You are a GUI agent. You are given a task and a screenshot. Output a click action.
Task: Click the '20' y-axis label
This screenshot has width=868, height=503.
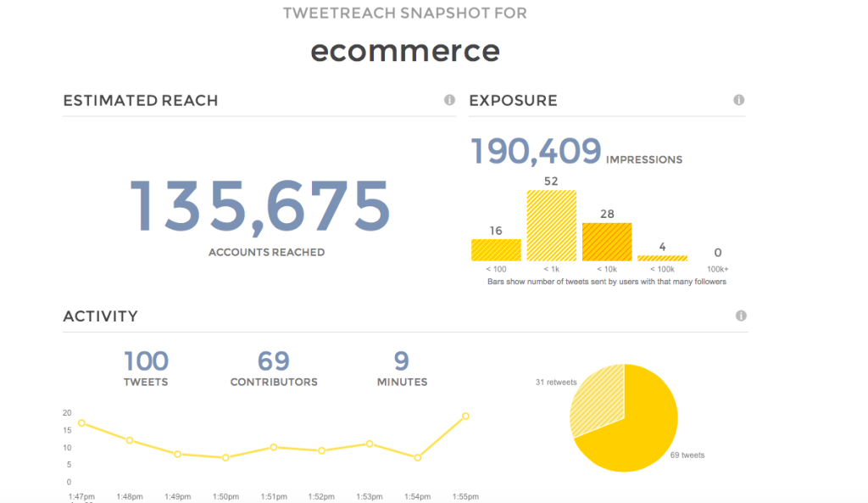coord(67,413)
